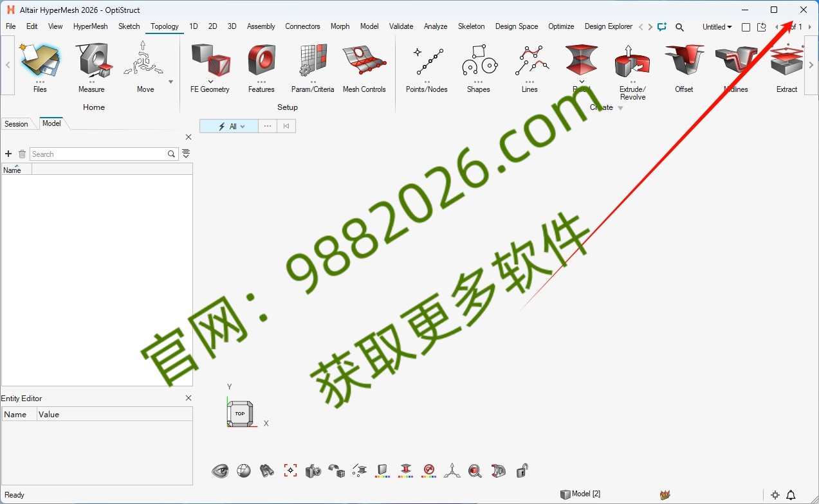Screen dimensions: 819x504
Task: Click the plus add entity button
Action: (8, 154)
